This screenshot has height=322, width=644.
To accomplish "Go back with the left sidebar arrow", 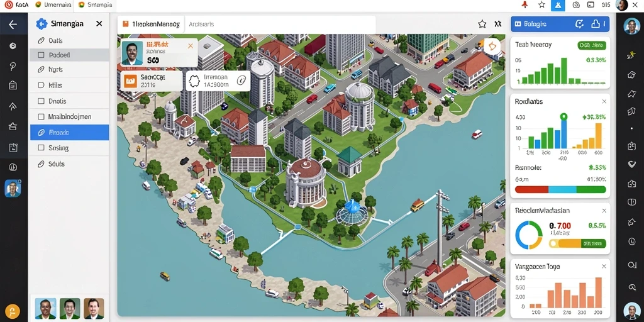I will (13, 25).
